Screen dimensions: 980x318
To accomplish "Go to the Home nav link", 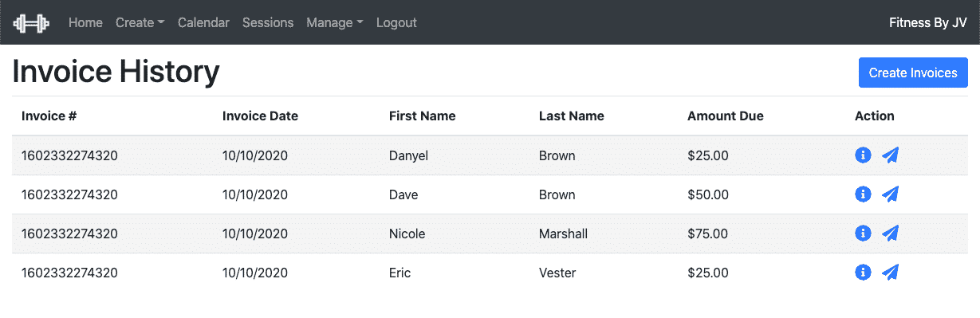I will click(x=85, y=22).
